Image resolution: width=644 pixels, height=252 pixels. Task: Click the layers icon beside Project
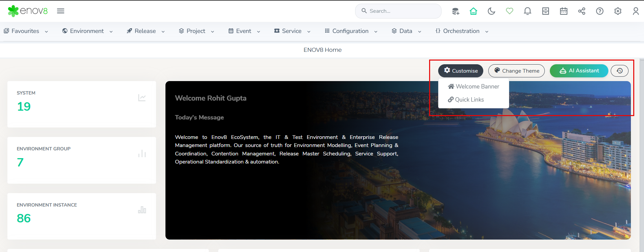[x=181, y=31]
